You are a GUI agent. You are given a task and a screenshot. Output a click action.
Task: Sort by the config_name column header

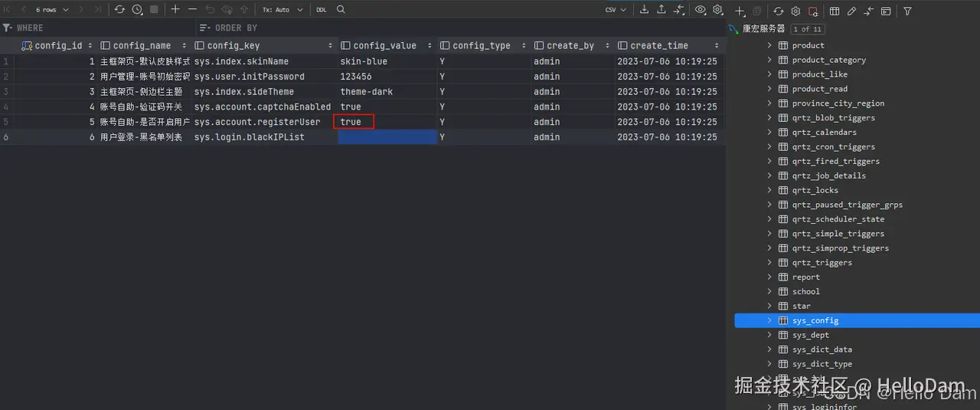click(x=144, y=45)
